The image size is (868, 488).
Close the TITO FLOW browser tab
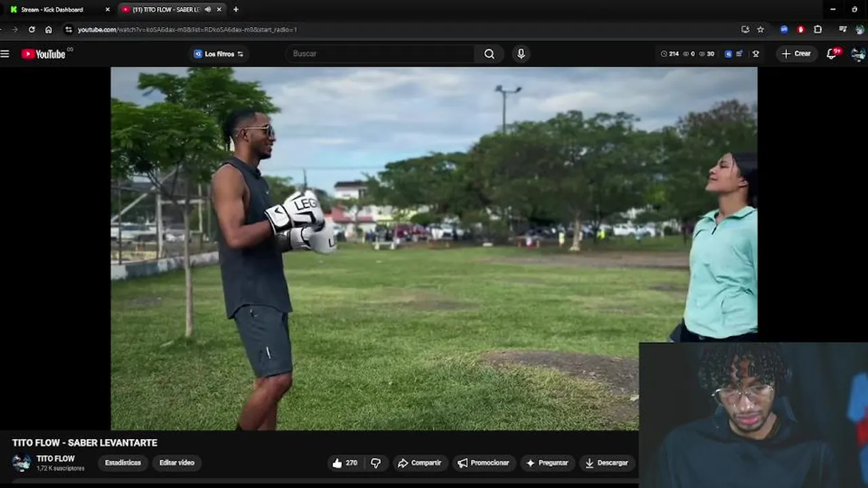click(219, 9)
